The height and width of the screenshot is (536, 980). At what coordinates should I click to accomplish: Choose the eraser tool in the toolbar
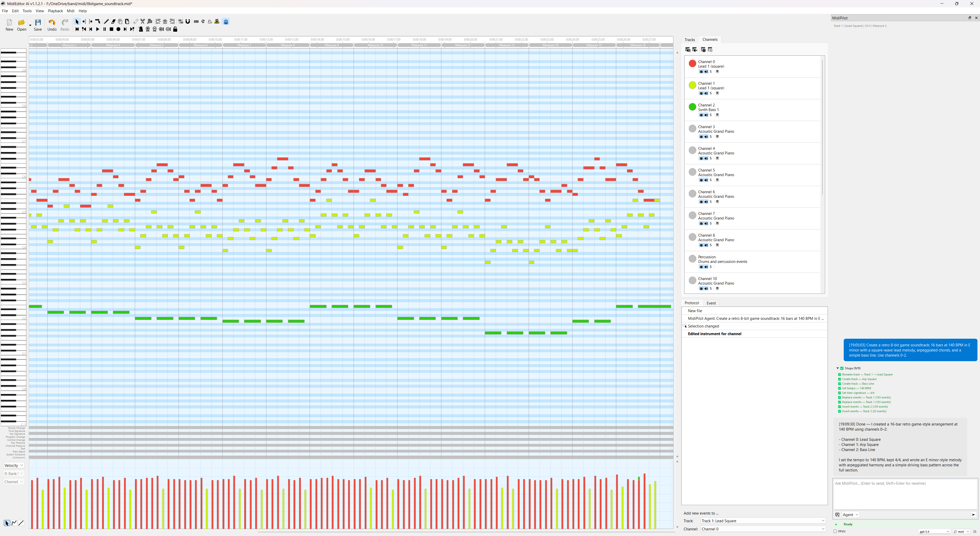coord(113,22)
